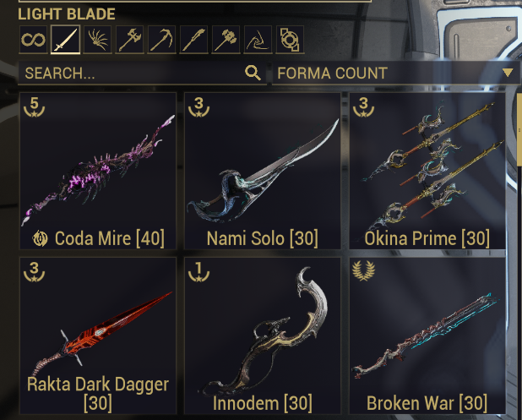Select the Nami Solo weapon
The width and height of the screenshot is (522, 420).
[263, 171]
